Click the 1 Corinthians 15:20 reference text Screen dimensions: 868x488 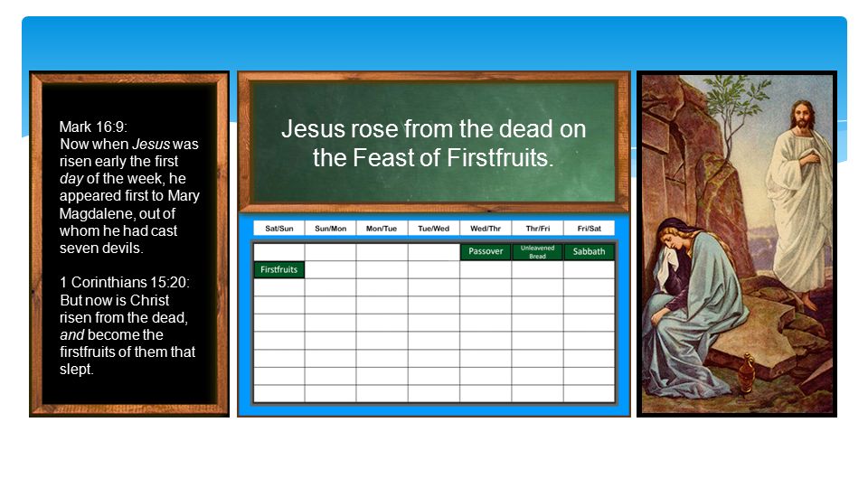(125, 282)
